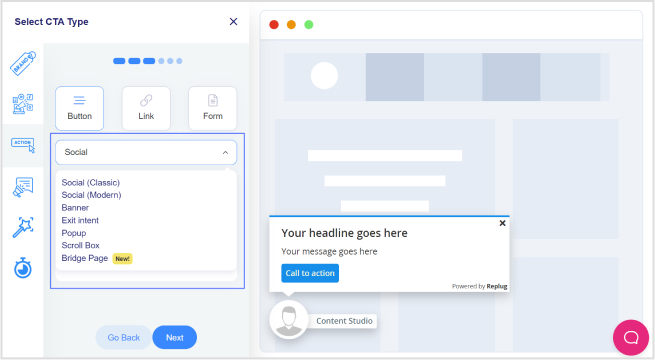The height and width of the screenshot is (360, 655).
Task: Select Exit intent option
Action: [x=80, y=220]
